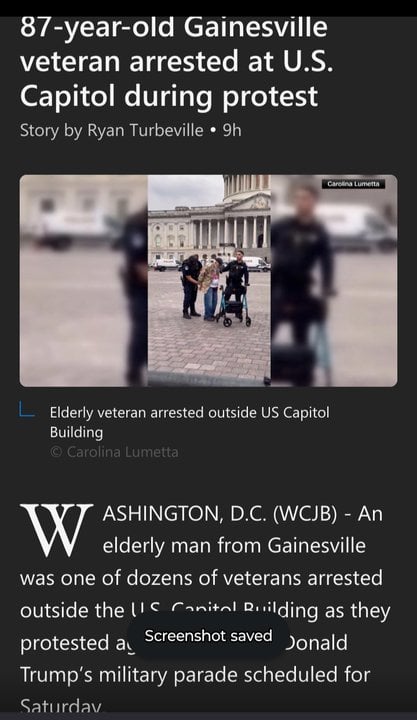The height and width of the screenshot is (720, 417).
Task: Click the WASHINGTON, D.C. dateline text
Action: 185,513
